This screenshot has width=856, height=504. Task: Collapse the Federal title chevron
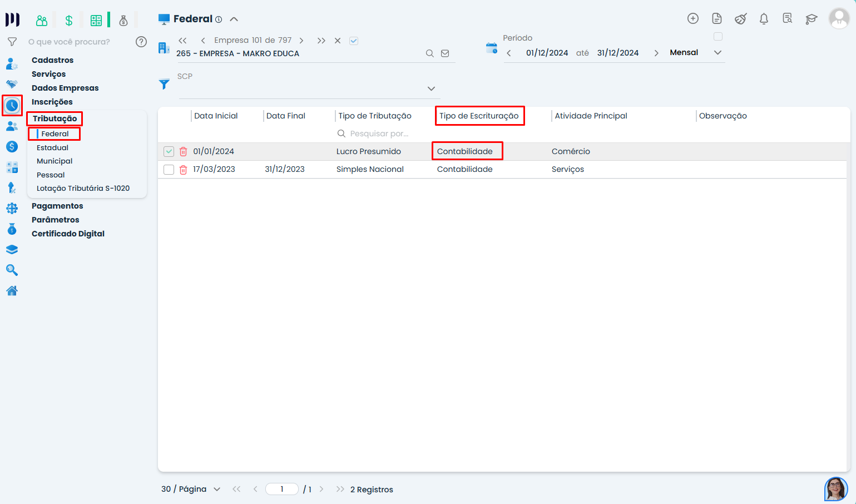[x=234, y=19]
